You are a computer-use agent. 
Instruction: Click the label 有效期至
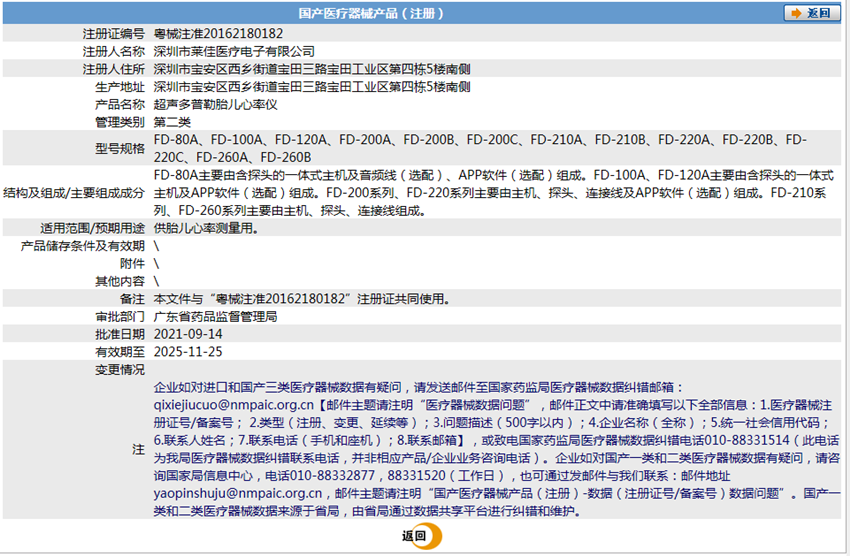120,352
